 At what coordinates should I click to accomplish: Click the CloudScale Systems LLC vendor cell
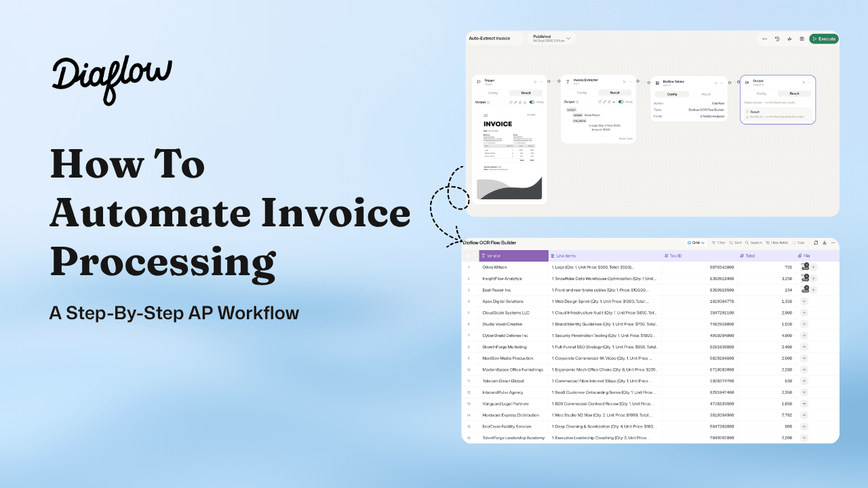513,312
